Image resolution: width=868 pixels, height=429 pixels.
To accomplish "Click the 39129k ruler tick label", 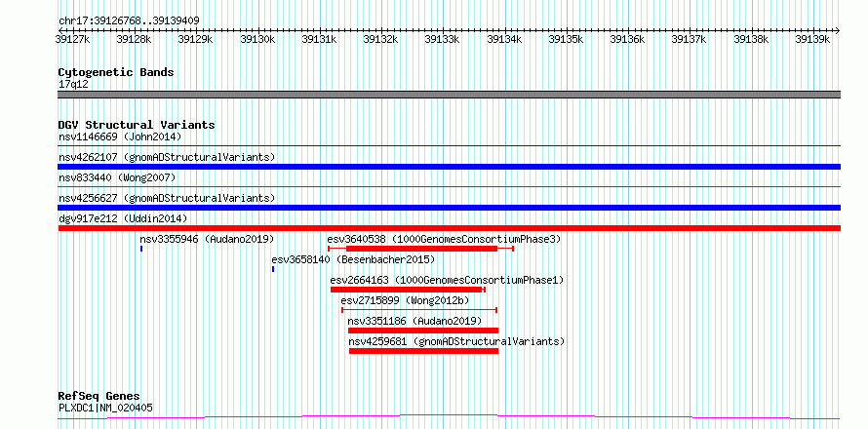I will point(196,39).
